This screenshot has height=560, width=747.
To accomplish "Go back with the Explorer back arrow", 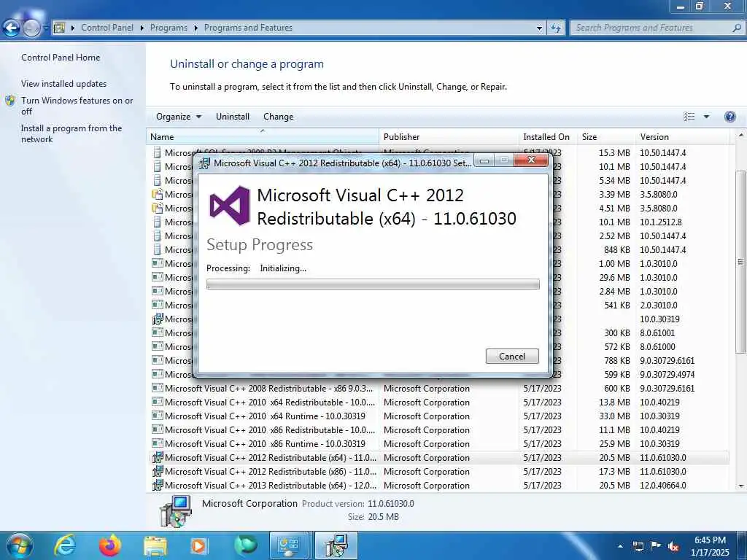I will point(12,28).
